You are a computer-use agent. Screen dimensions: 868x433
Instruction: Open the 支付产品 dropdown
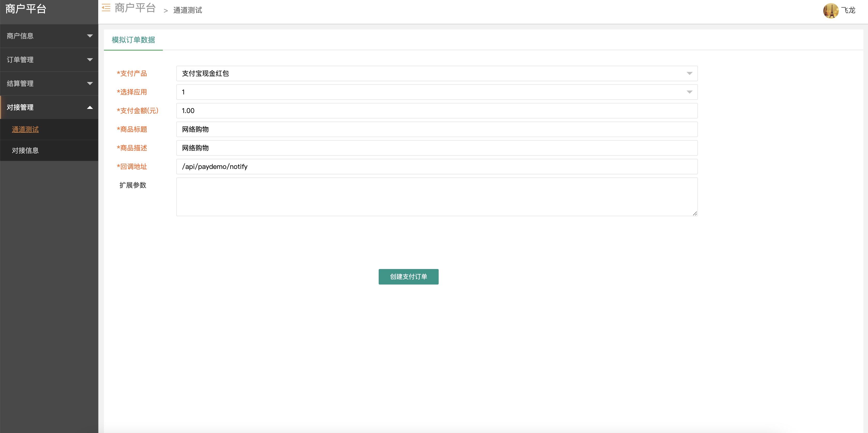click(x=437, y=73)
